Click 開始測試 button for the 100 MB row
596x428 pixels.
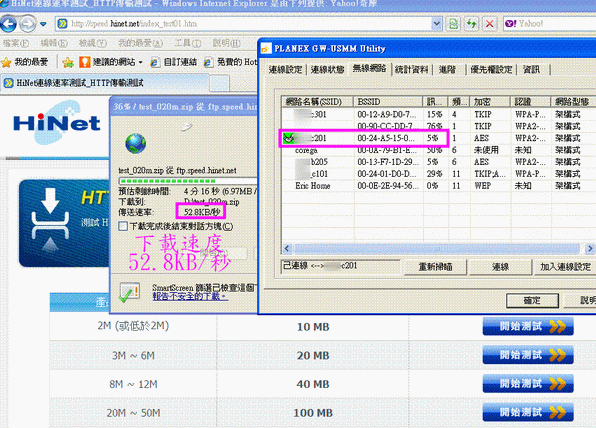528,412
